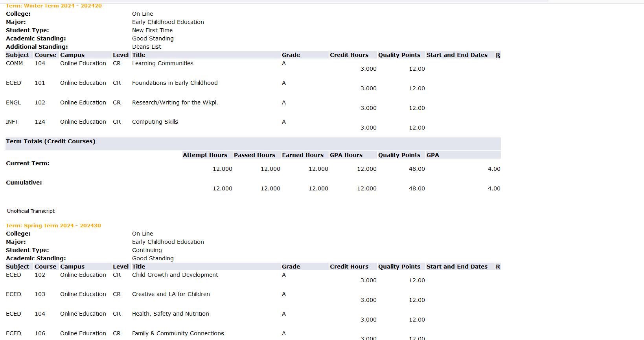Select the Deans List additional standing value
Image resolution: width=644 pixels, height=340 pixels.
click(x=146, y=47)
